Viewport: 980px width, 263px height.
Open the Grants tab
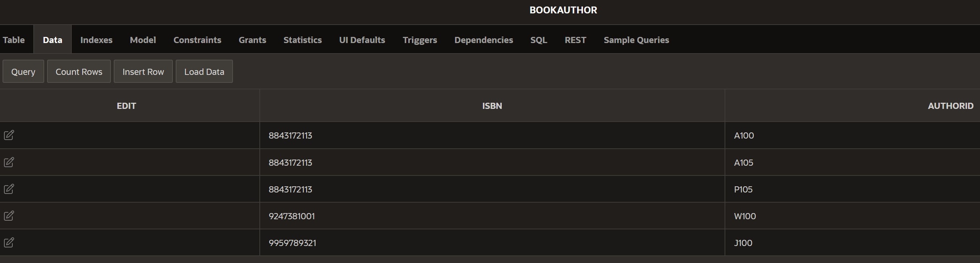click(252, 39)
